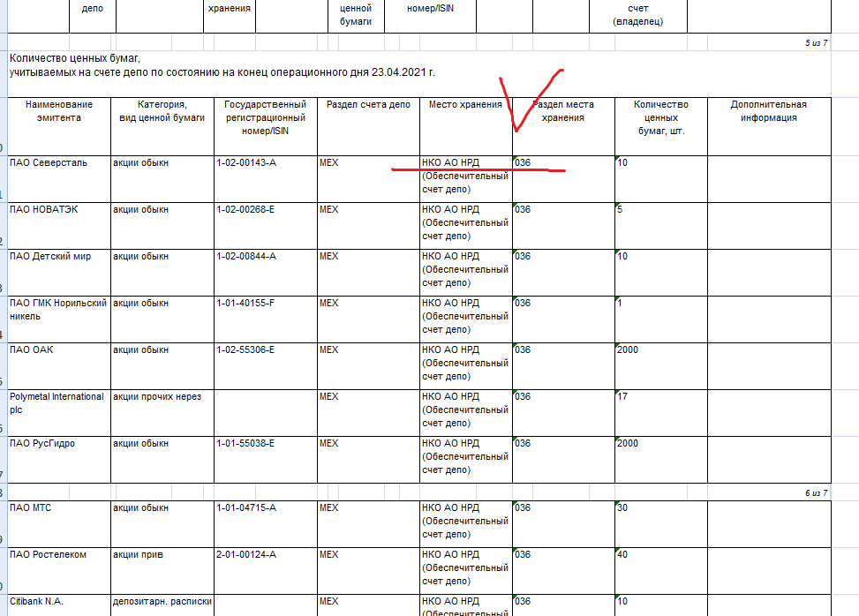859x616 pixels.
Task: Select the cell 'ПАО МТС'
Action: (x=59, y=524)
